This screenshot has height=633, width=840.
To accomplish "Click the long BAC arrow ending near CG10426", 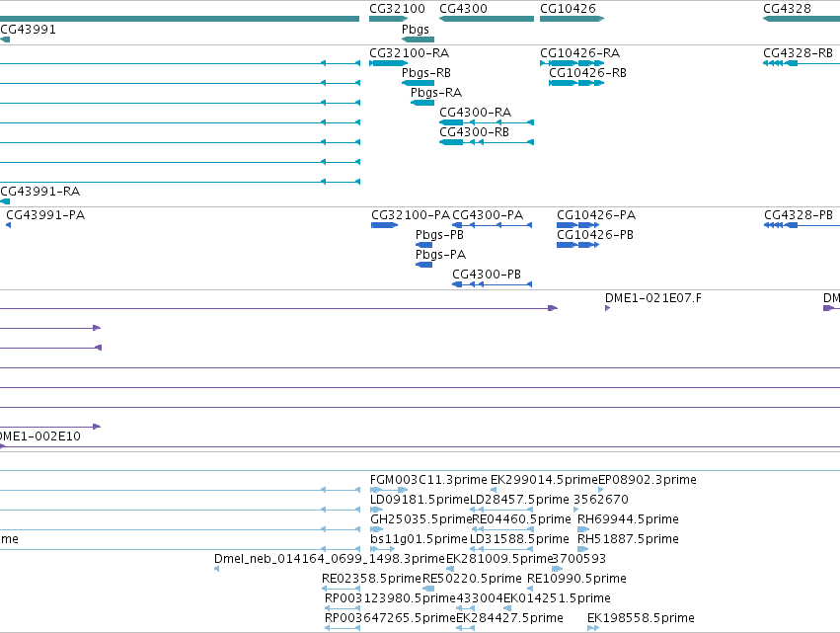I will pyautogui.click(x=278, y=308).
